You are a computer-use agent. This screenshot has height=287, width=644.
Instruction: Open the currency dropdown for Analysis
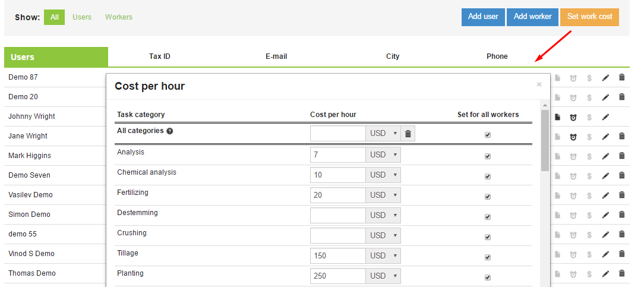pyautogui.click(x=384, y=154)
